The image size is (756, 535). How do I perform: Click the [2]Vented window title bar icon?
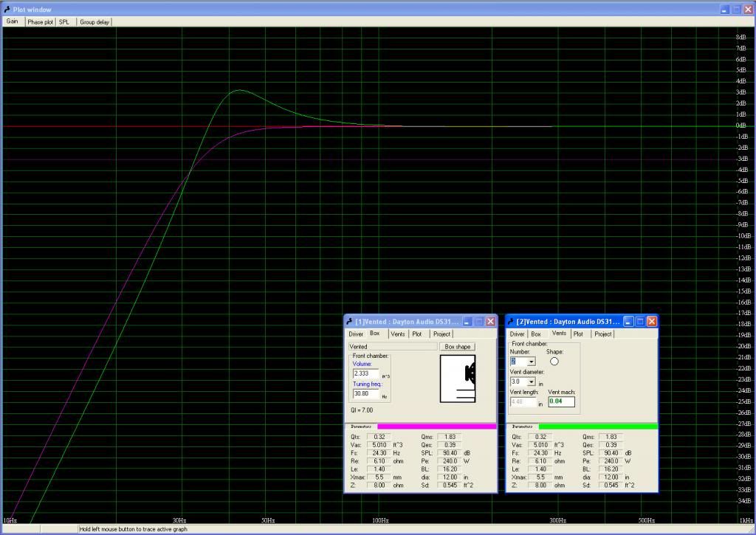pos(511,322)
